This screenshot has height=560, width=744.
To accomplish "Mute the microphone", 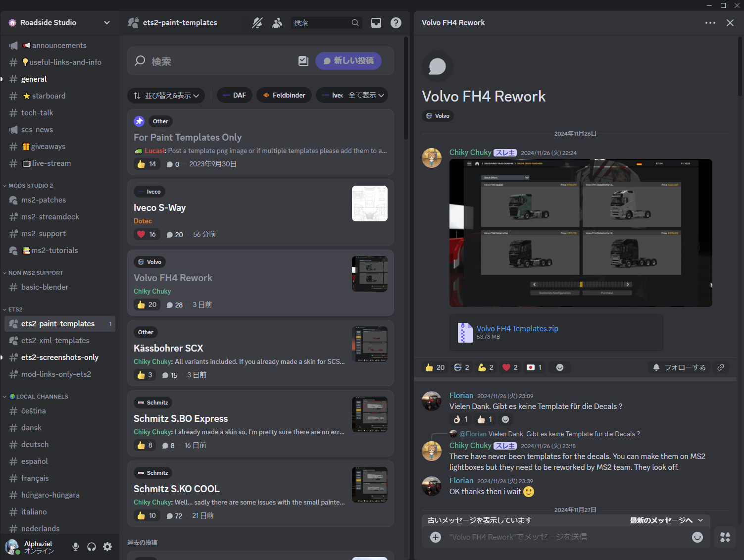I will tap(76, 547).
